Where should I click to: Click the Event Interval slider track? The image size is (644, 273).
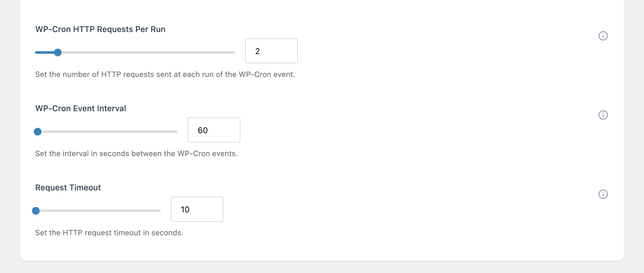pos(107,132)
